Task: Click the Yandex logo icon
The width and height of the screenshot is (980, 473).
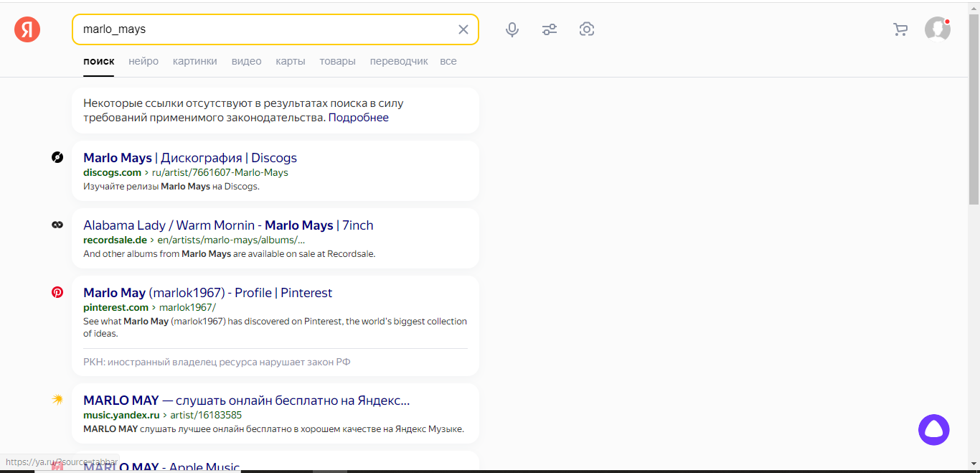Action: tap(27, 29)
